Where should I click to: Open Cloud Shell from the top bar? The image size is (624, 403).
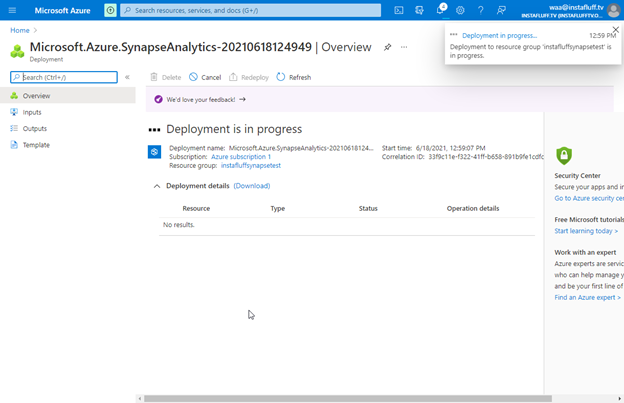[399, 10]
